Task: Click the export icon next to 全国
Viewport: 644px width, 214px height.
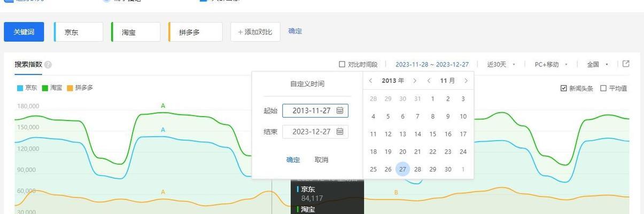Action: pyautogui.click(x=626, y=64)
